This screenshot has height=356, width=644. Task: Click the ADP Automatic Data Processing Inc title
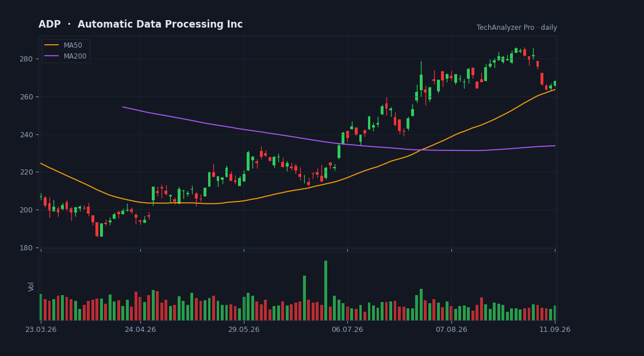(x=140, y=24)
